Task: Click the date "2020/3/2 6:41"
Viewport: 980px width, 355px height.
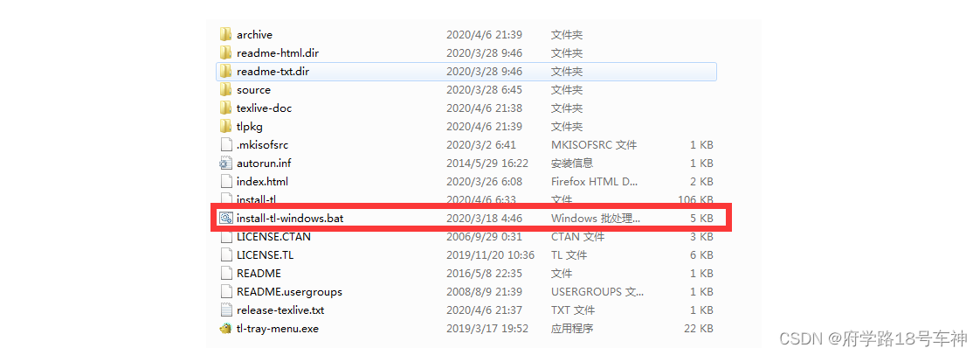Action: click(481, 144)
